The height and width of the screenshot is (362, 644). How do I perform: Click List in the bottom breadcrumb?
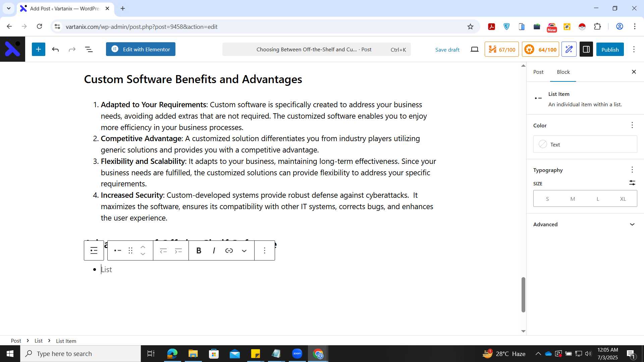click(39, 341)
